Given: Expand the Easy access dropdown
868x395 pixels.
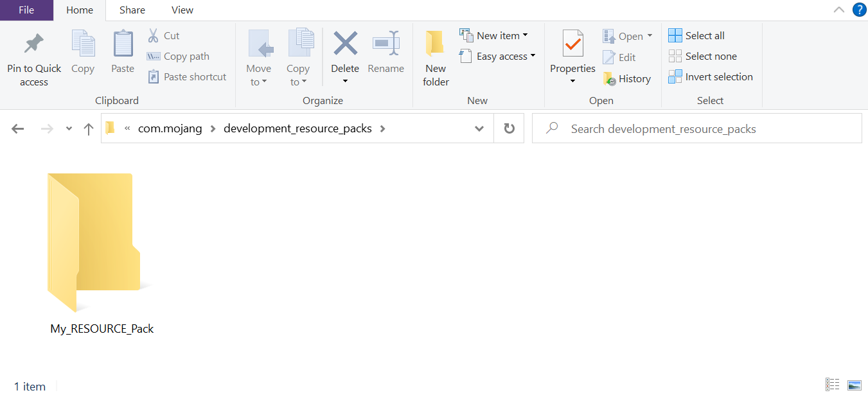Looking at the screenshot, I should [x=534, y=56].
